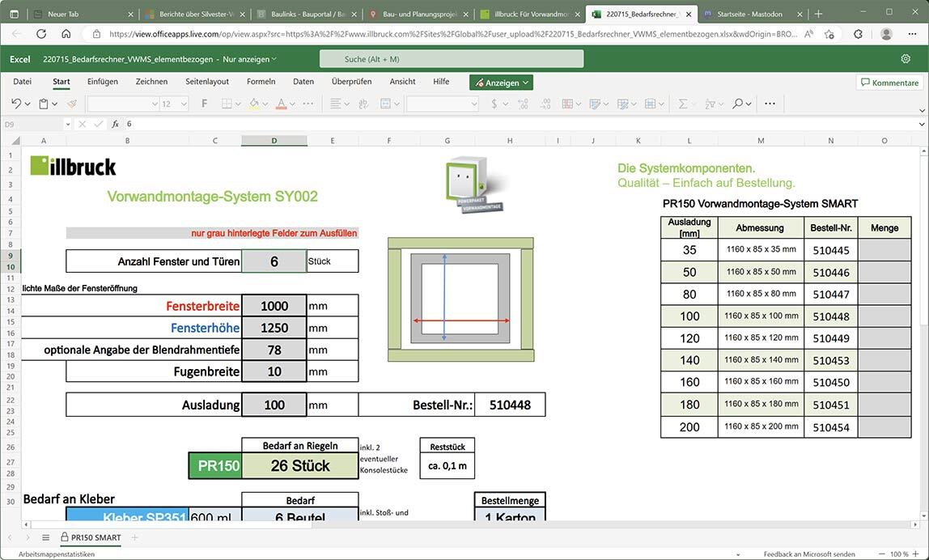Viewport: 929px width, 560px height.
Task: Click the increase decimal places icon
Action: click(x=523, y=104)
